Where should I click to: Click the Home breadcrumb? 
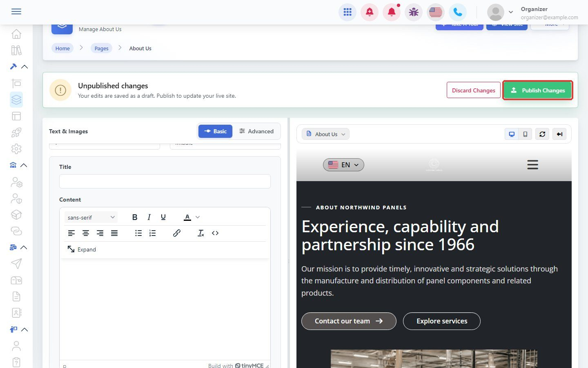coord(62,48)
